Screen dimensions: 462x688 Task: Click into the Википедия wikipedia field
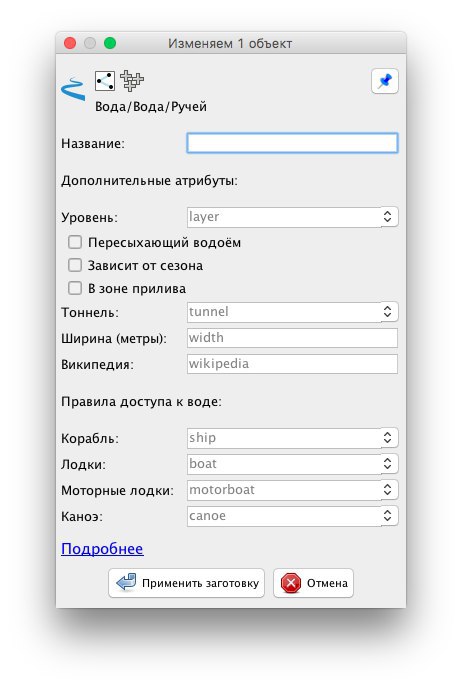pos(292,364)
